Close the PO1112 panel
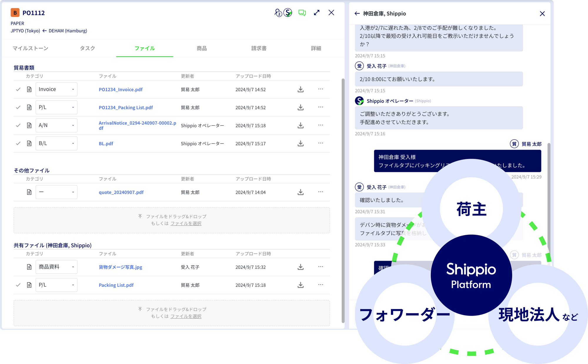 (x=331, y=13)
